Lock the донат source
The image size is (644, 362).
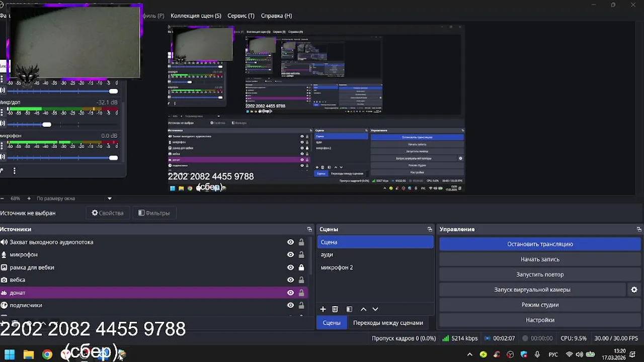pyautogui.click(x=301, y=293)
